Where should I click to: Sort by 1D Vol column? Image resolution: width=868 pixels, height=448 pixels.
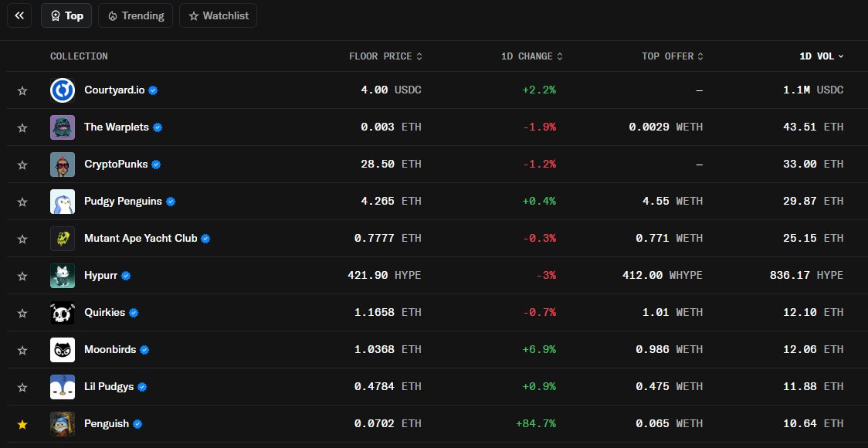click(x=822, y=56)
